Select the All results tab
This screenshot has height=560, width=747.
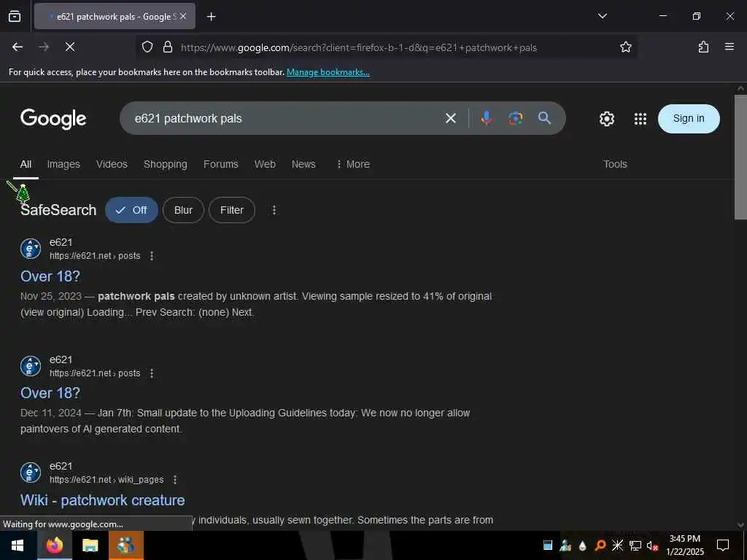26,164
